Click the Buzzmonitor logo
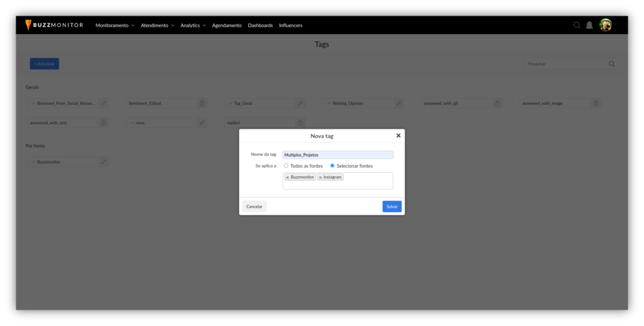Screen dimensions: 644x326 54,25
